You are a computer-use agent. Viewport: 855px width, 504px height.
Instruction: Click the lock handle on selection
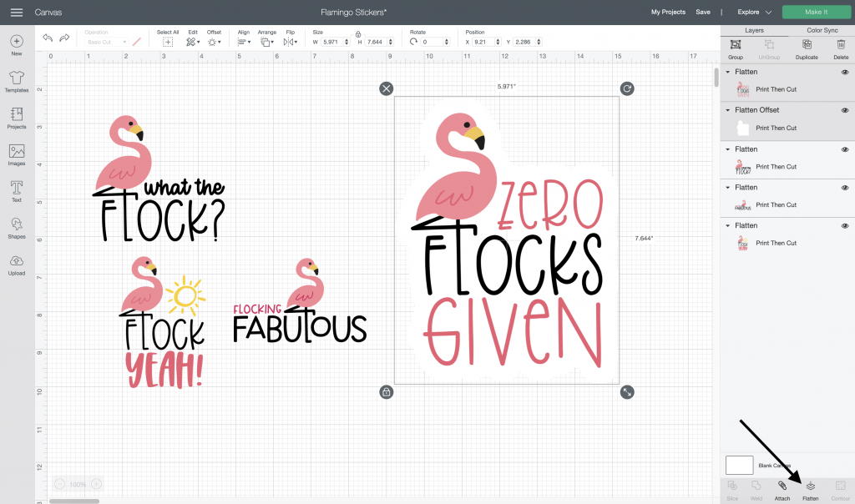click(386, 391)
